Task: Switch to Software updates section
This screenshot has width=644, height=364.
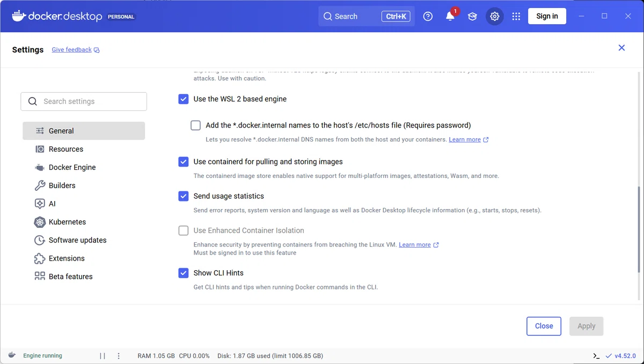Action: [x=84, y=240]
